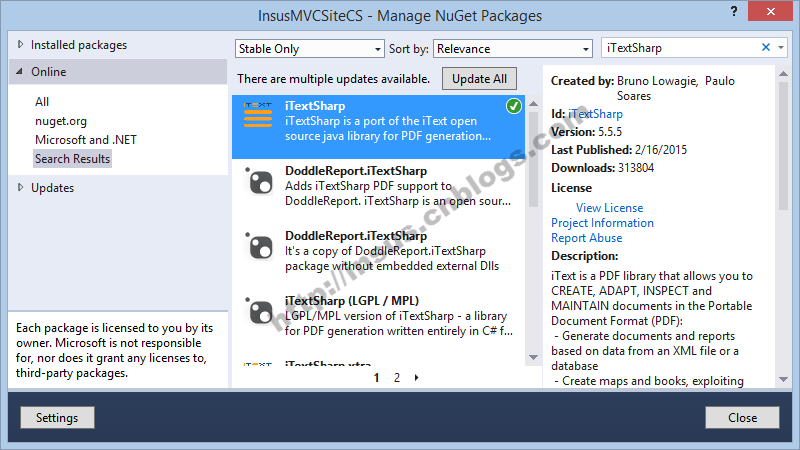This screenshot has height=450, width=800.
Task: Click the Close button at bottom
Action: (x=742, y=417)
